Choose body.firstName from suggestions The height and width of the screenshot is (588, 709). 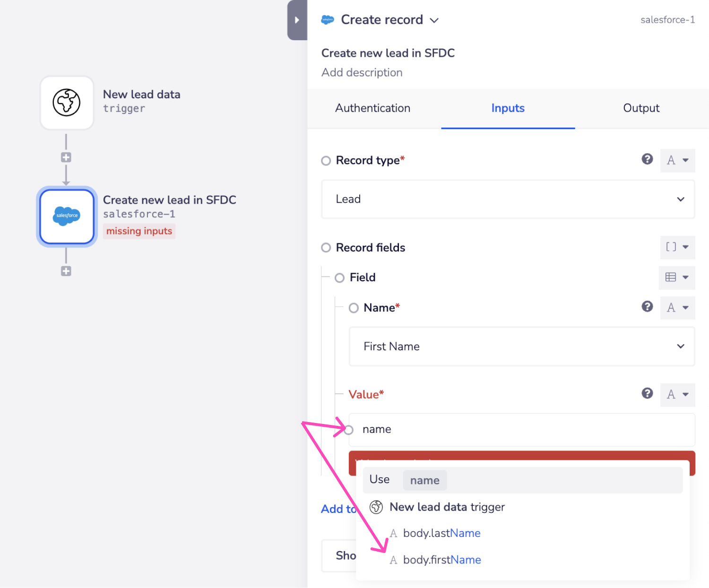click(x=441, y=560)
